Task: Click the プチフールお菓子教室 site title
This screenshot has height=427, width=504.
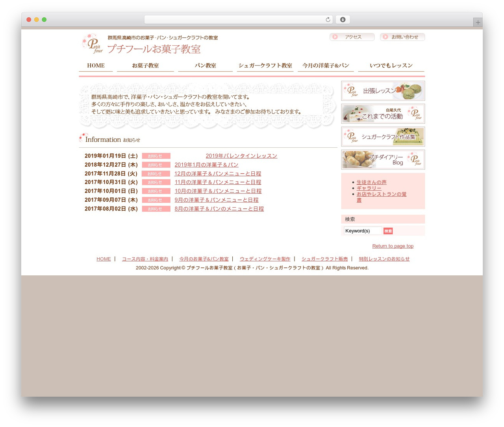Action: point(154,49)
